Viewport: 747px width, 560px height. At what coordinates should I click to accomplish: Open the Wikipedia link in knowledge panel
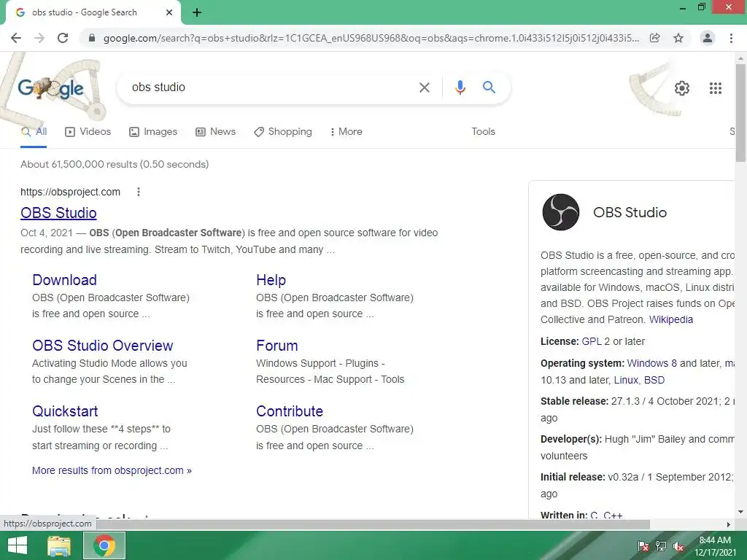coord(671,319)
